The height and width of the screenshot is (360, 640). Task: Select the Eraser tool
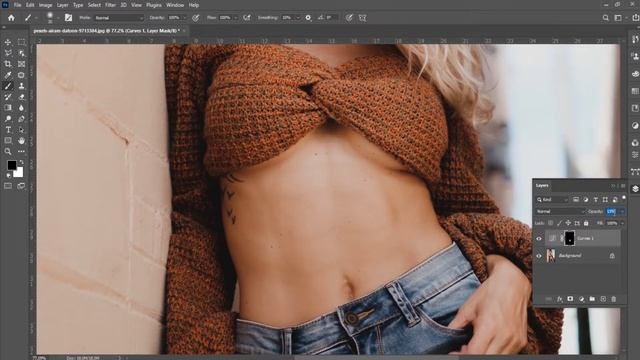point(21,97)
